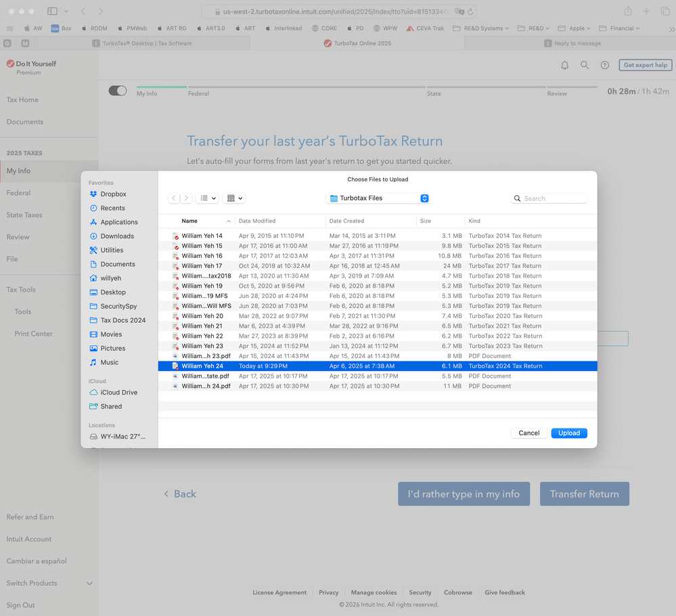Click the Upload button

[568, 433]
